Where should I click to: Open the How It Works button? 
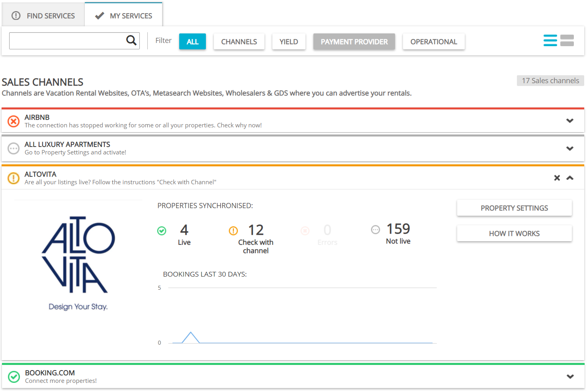514,233
